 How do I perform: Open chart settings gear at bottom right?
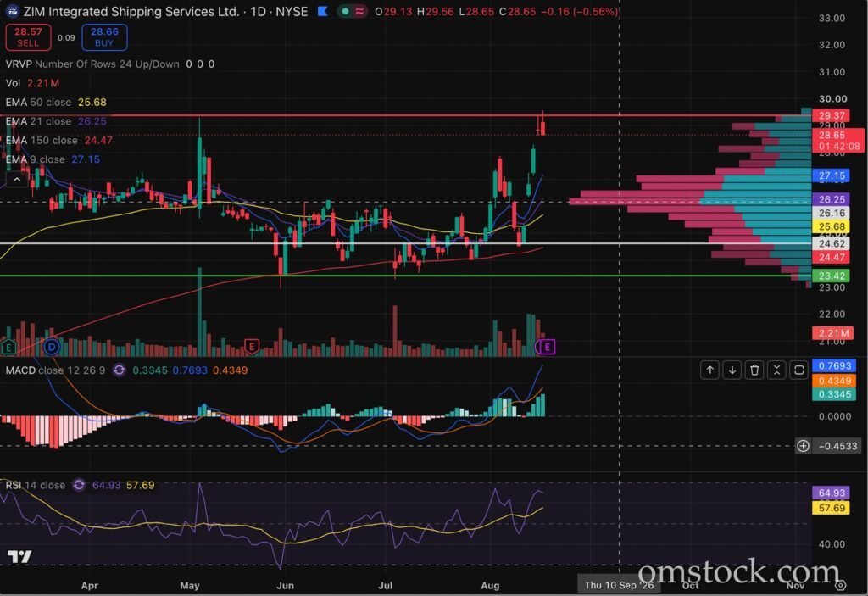840,585
